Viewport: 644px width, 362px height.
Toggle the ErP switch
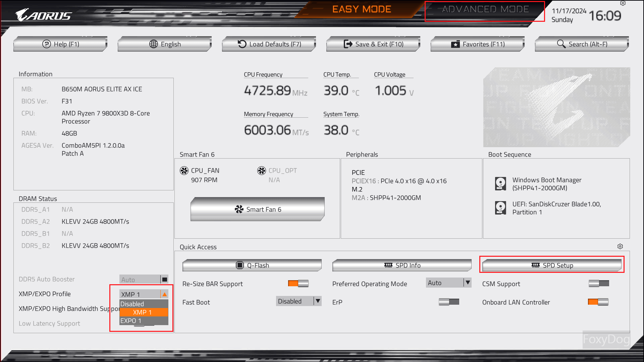449,302
